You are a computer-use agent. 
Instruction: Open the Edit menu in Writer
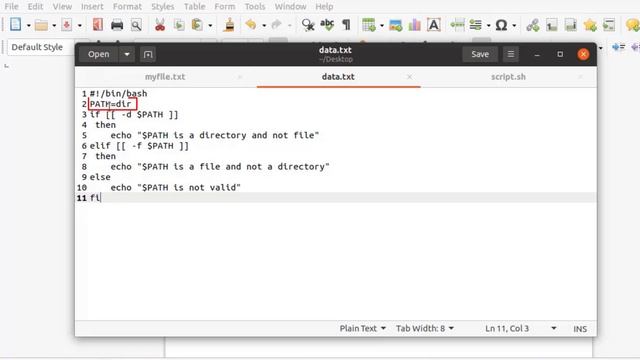click(36, 7)
